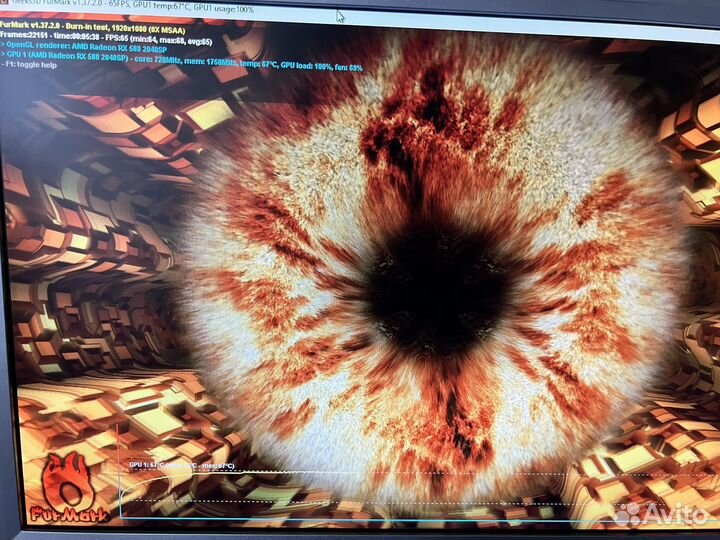Click the GPU 1 temperature graph label

[x=180, y=465]
